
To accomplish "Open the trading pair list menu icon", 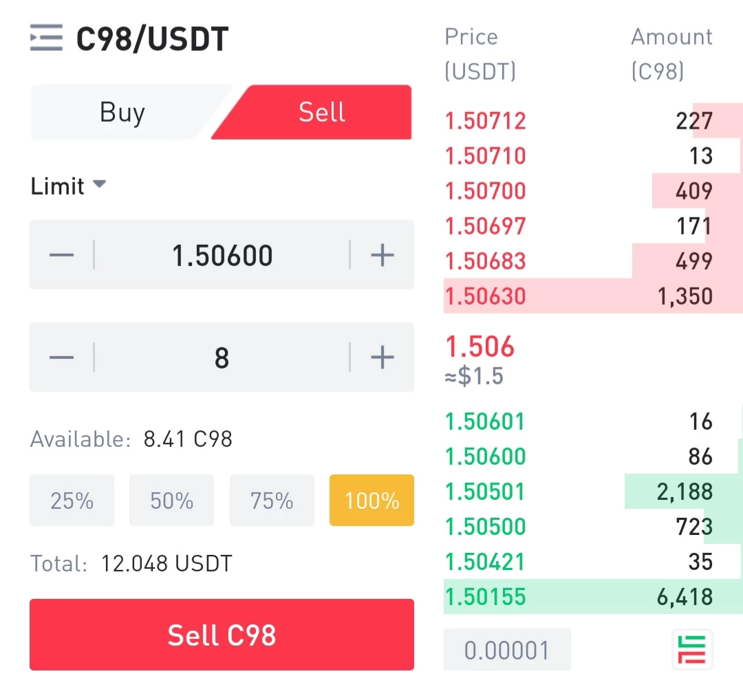I will [46, 37].
